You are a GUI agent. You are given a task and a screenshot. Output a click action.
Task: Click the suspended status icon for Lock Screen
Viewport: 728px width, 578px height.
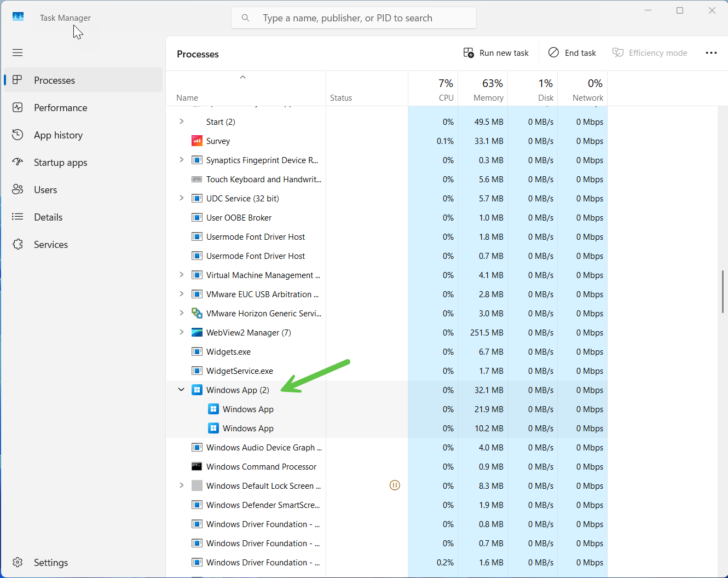point(395,485)
